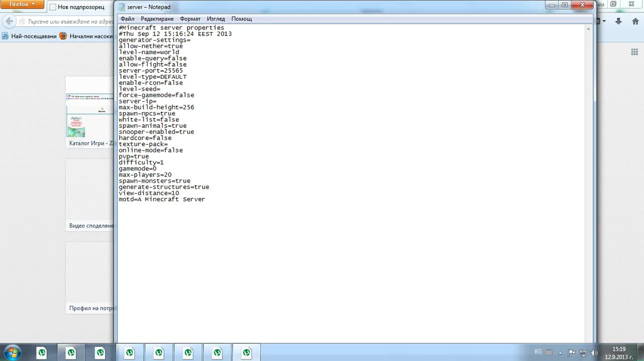Open the Профил на потре... tile in Firefox
This screenshot has height=361, width=644.
point(90,278)
